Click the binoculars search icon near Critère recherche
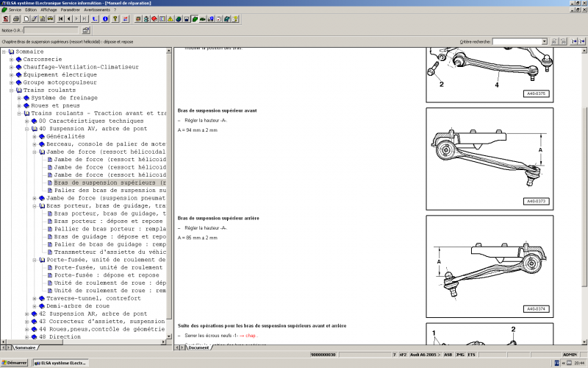 (553, 42)
